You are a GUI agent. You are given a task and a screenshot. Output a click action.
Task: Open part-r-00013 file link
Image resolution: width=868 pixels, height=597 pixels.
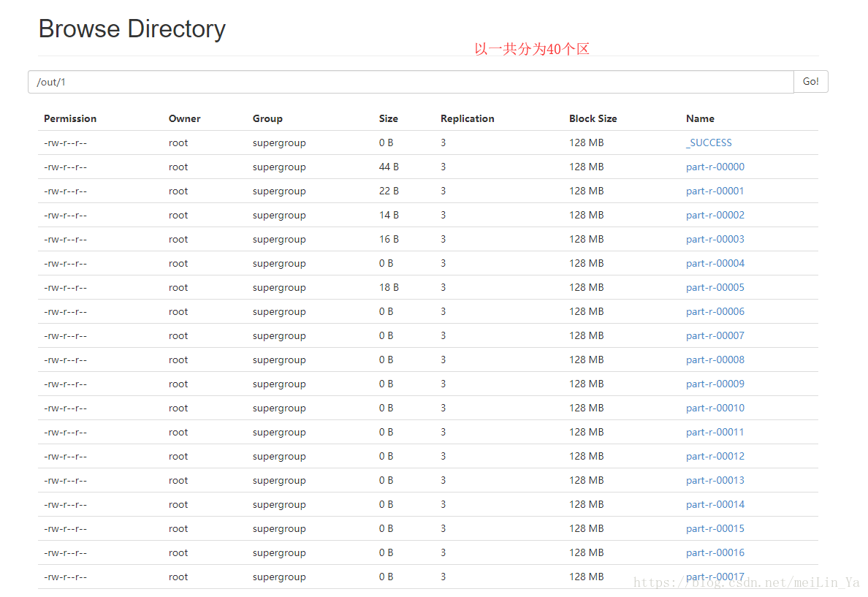coord(715,480)
